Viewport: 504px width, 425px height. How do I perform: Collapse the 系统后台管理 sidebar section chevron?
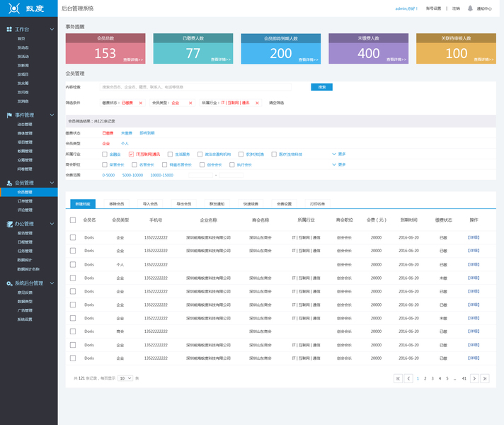(x=52, y=283)
